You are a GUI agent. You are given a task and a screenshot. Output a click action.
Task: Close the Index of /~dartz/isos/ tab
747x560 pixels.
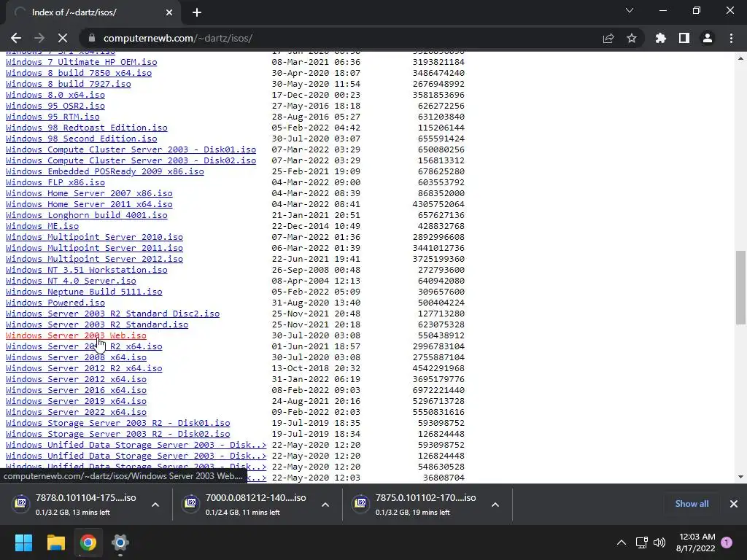pyautogui.click(x=169, y=12)
